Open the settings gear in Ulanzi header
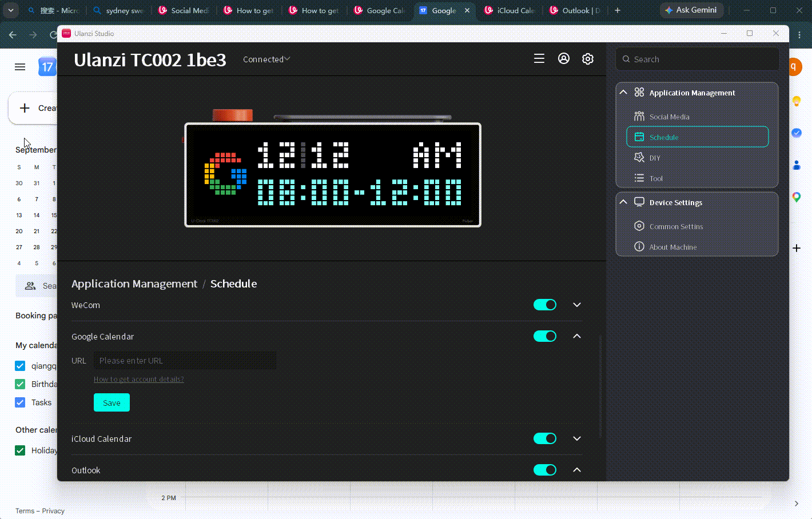The width and height of the screenshot is (812, 519). [x=588, y=59]
